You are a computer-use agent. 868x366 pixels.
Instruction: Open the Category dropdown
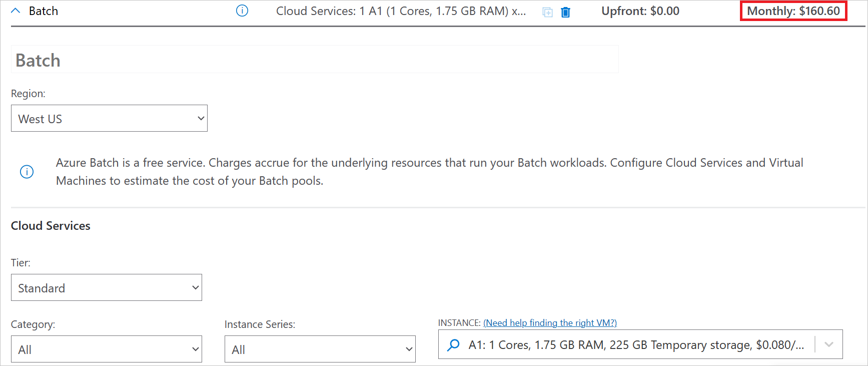(106, 349)
